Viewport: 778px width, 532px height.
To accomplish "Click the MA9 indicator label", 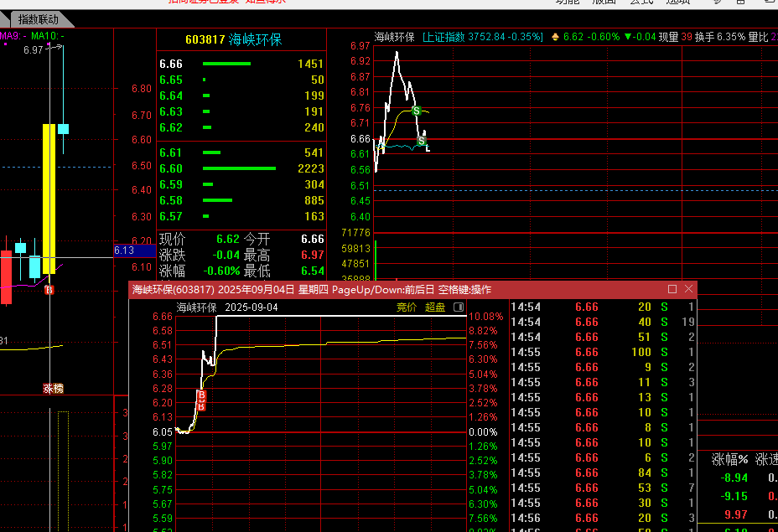I will coord(13,36).
